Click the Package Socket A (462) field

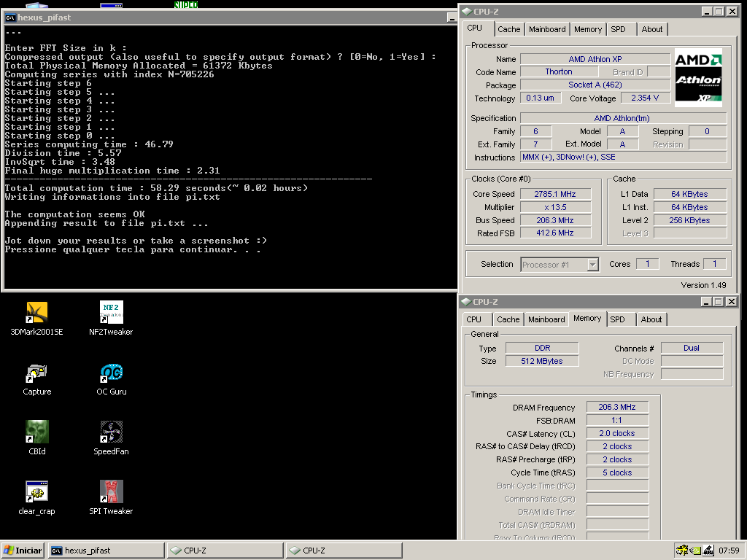point(595,85)
